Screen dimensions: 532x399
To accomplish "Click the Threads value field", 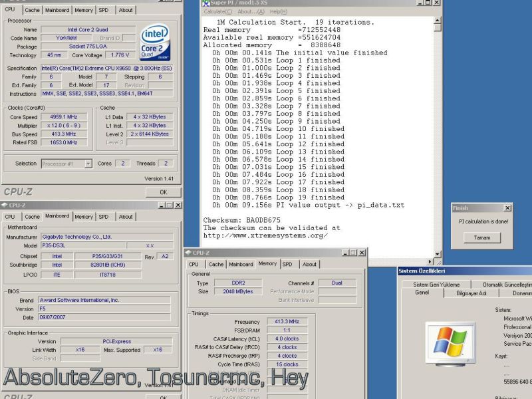I will pyautogui.click(x=166, y=164).
